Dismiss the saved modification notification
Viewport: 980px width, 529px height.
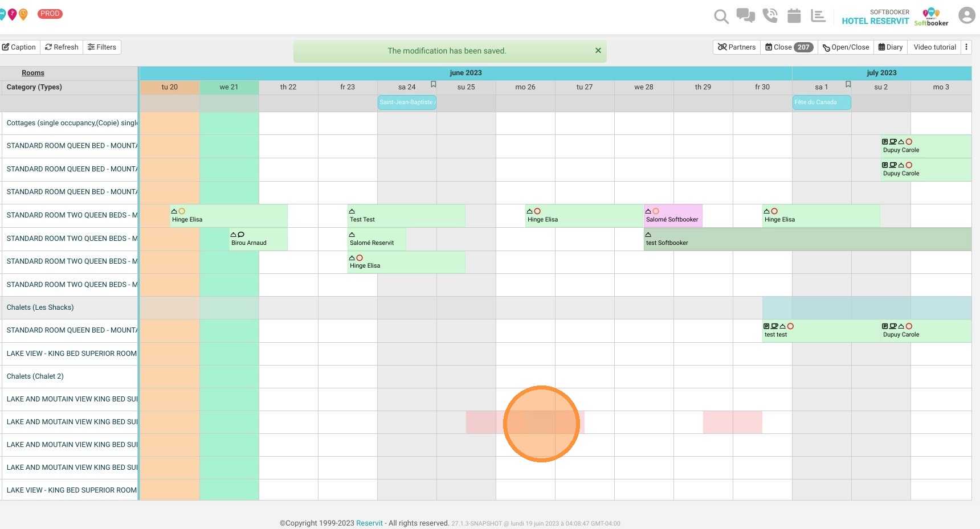[598, 51]
